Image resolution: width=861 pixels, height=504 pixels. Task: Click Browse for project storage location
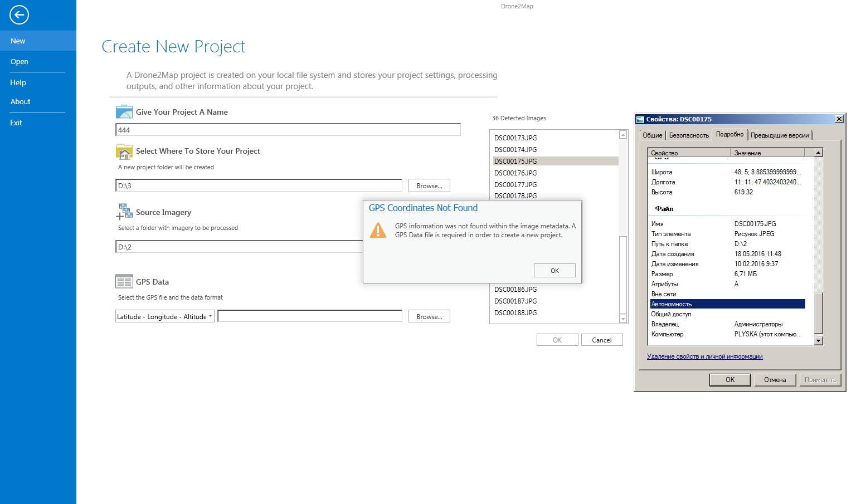(x=429, y=185)
